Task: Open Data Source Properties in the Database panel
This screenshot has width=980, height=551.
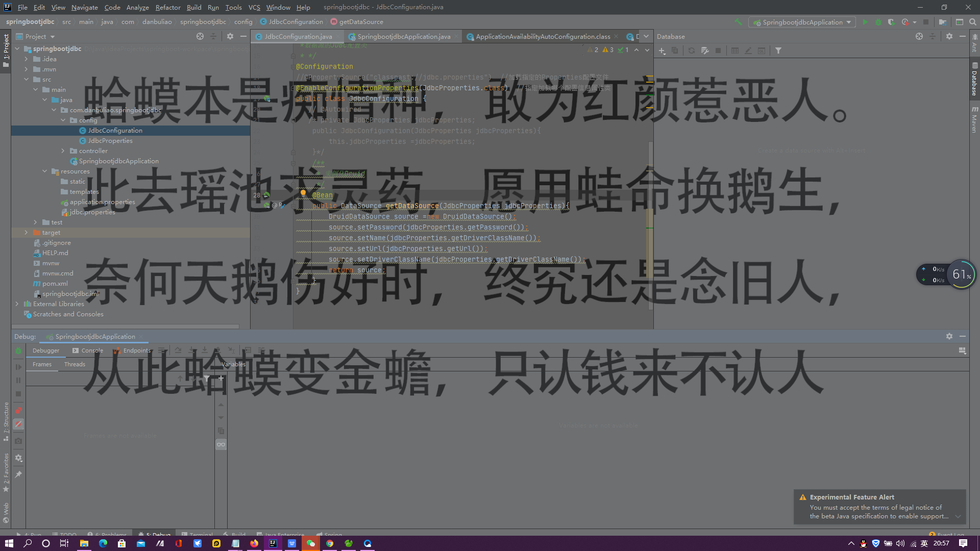Action: [x=705, y=51]
